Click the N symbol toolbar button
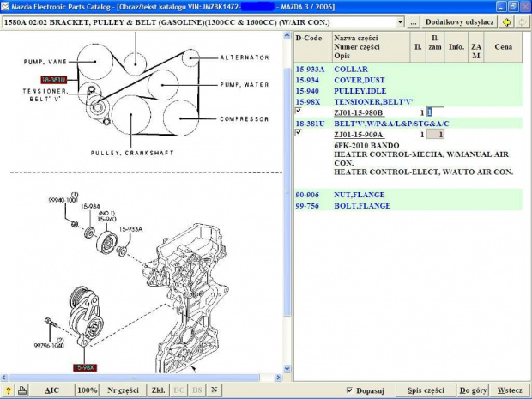Screen dimensions: 532x399 coord(214,390)
